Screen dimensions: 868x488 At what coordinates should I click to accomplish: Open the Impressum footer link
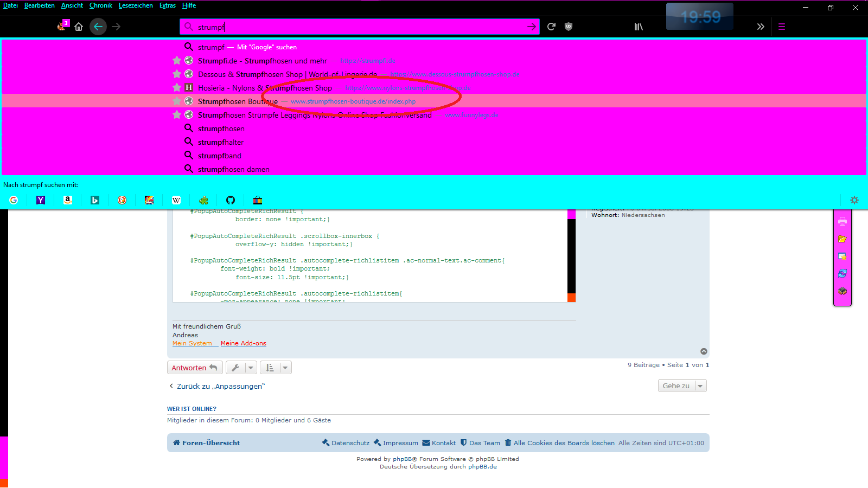point(396,443)
